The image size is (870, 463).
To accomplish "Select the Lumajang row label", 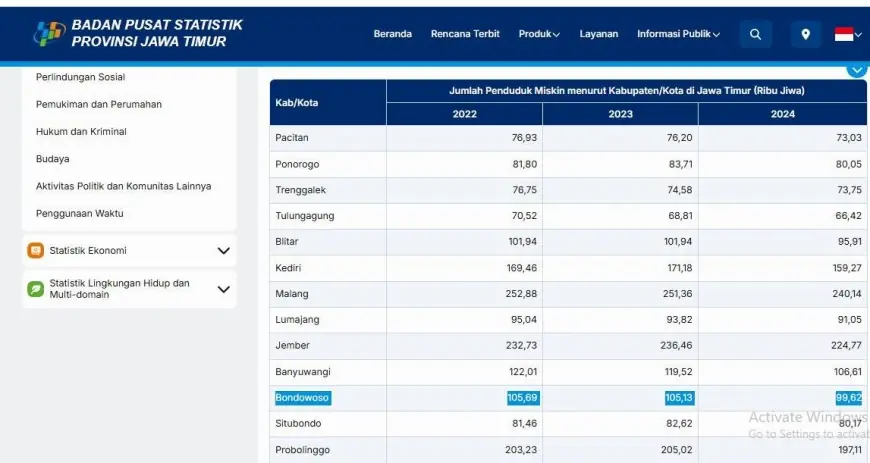I will click(297, 320).
